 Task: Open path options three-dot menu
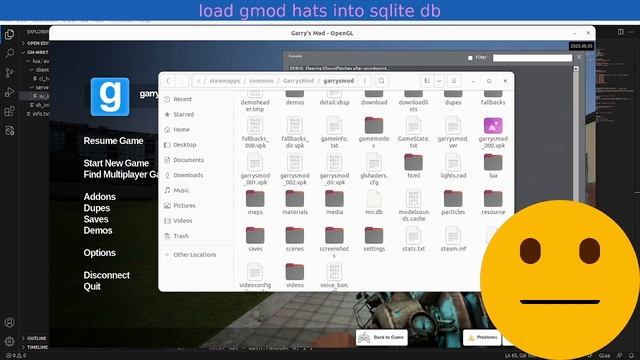point(364,81)
